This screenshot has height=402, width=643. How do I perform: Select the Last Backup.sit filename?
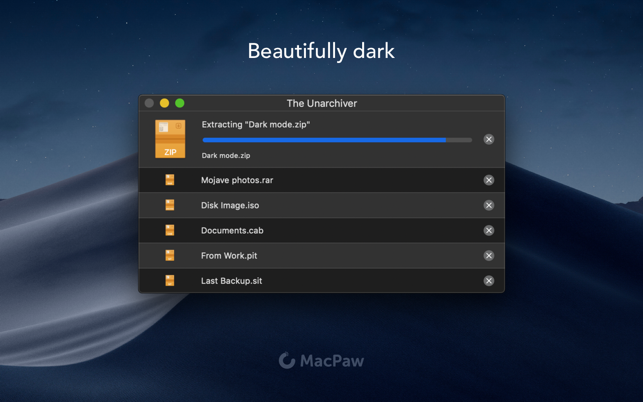pos(231,281)
